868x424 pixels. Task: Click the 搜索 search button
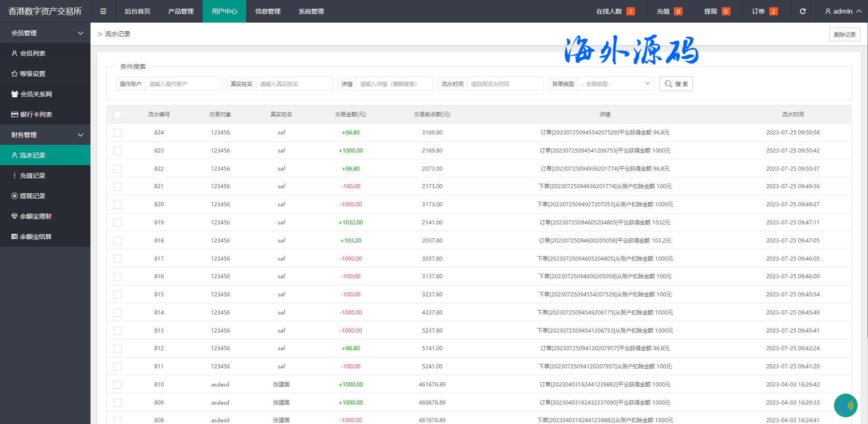676,84
